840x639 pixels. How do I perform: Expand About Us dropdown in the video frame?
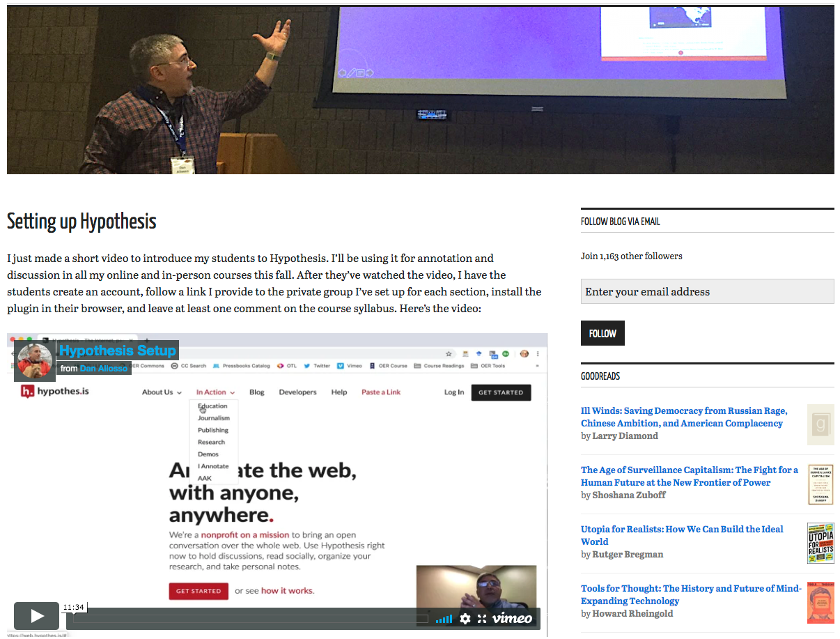162,392
